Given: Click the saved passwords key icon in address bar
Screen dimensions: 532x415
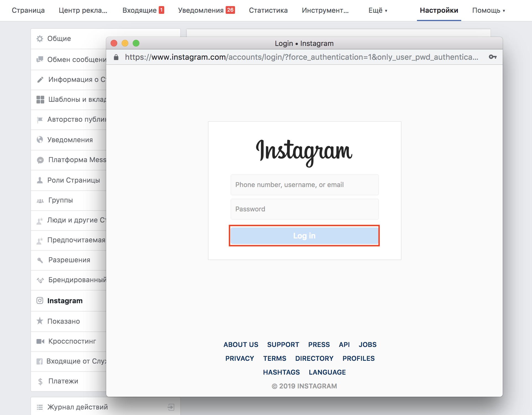Looking at the screenshot, I should [493, 57].
